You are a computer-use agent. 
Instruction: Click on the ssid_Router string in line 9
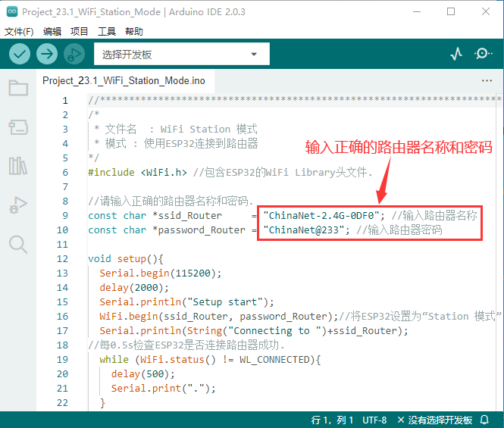point(324,215)
